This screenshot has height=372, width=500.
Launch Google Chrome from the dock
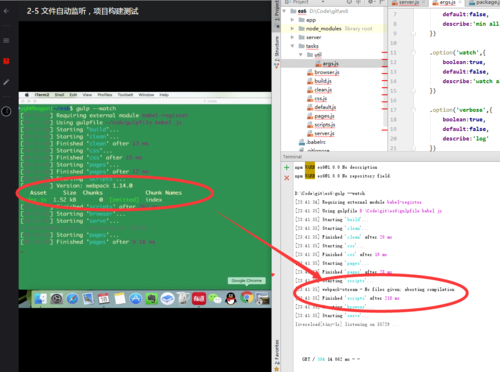247,298
